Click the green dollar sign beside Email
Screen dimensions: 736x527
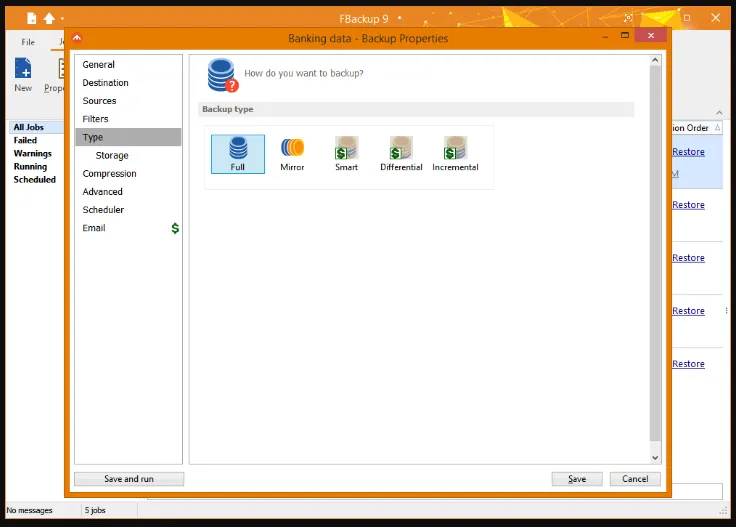point(175,228)
